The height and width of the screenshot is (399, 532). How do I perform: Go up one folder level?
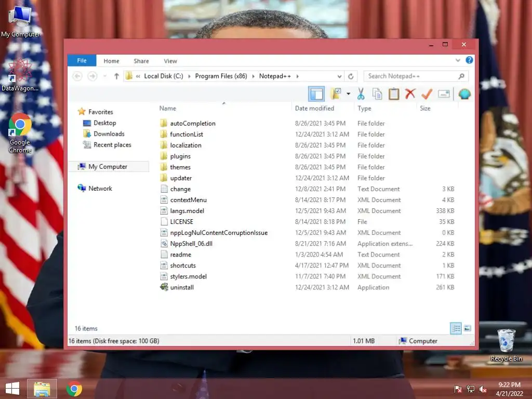click(x=116, y=76)
